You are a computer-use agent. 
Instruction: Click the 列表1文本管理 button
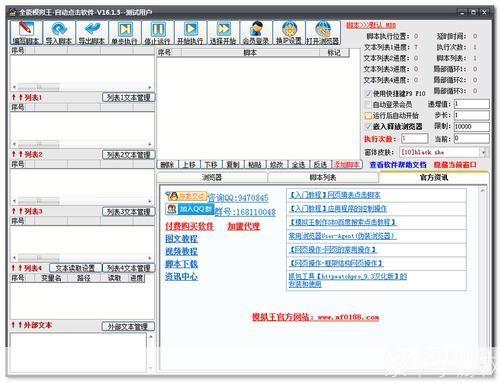128,97
